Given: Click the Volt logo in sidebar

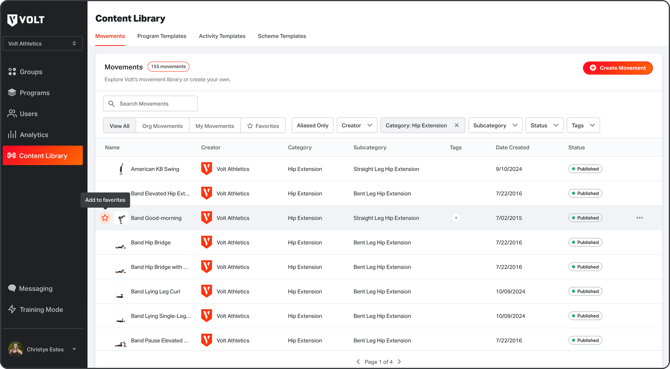Looking at the screenshot, I should 26,20.
